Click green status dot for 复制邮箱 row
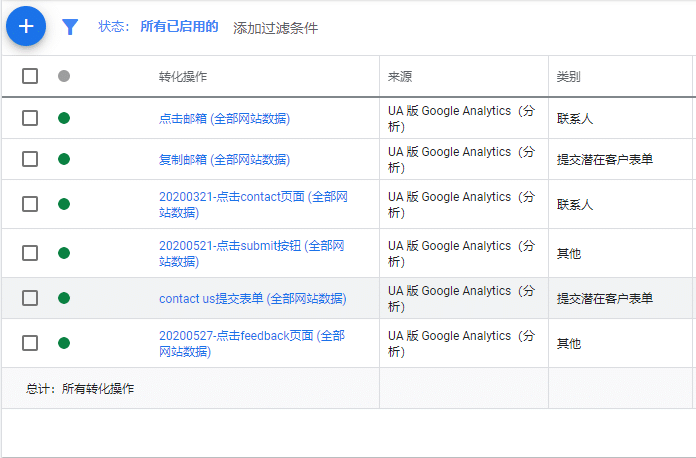Viewport: 696px width, 458px height. click(x=64, y=159)
